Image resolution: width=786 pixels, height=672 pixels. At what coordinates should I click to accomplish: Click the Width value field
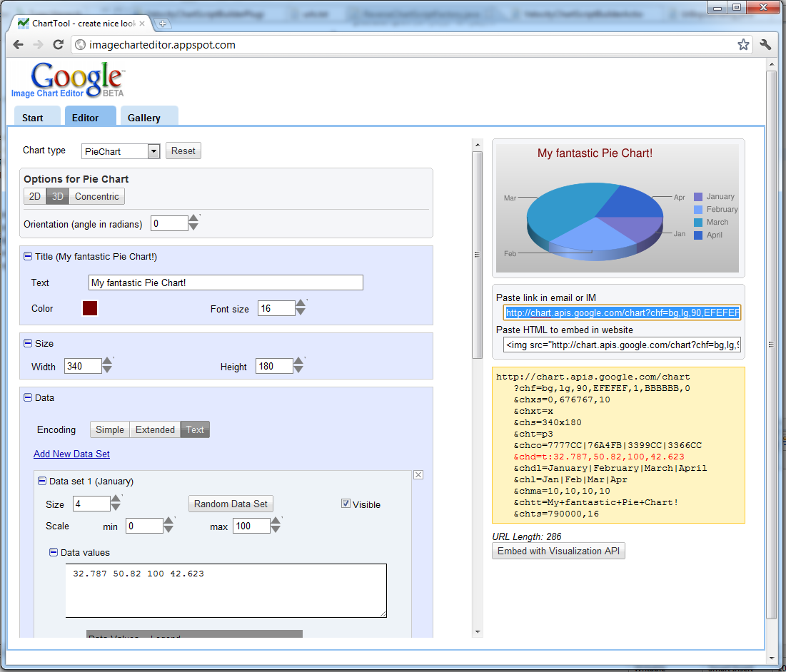click(83, 366)
